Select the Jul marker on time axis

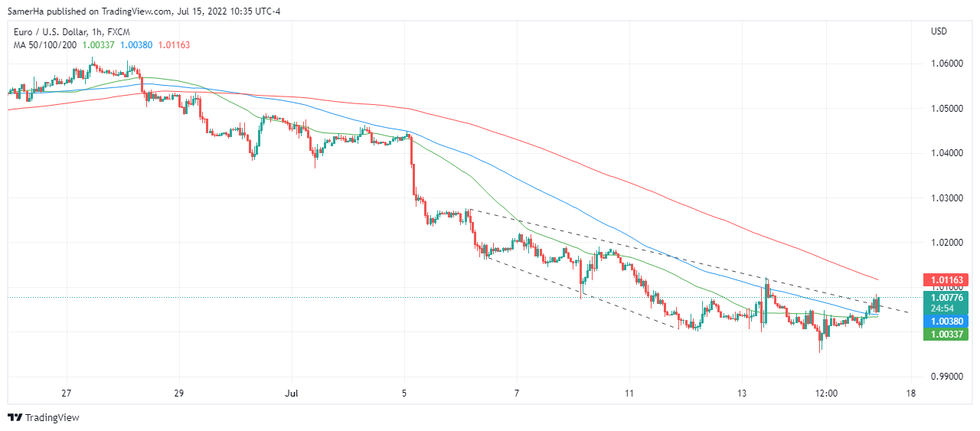(292, 393)
